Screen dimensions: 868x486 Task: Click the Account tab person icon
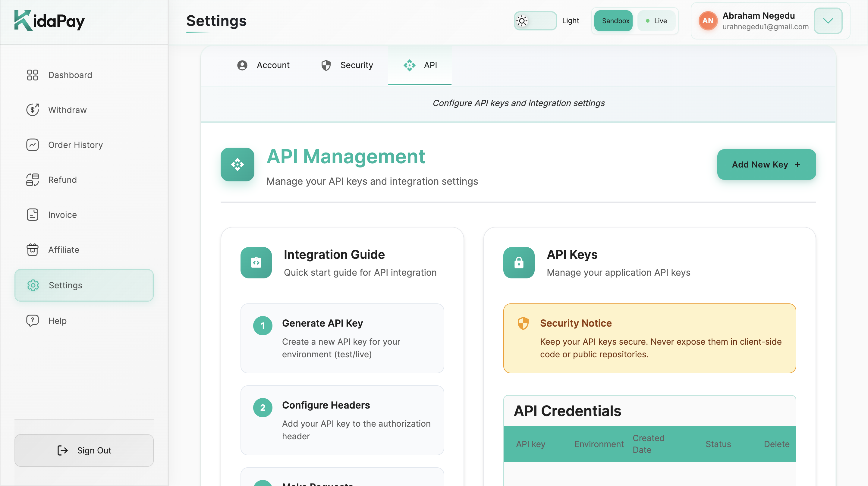click(242, 65)
